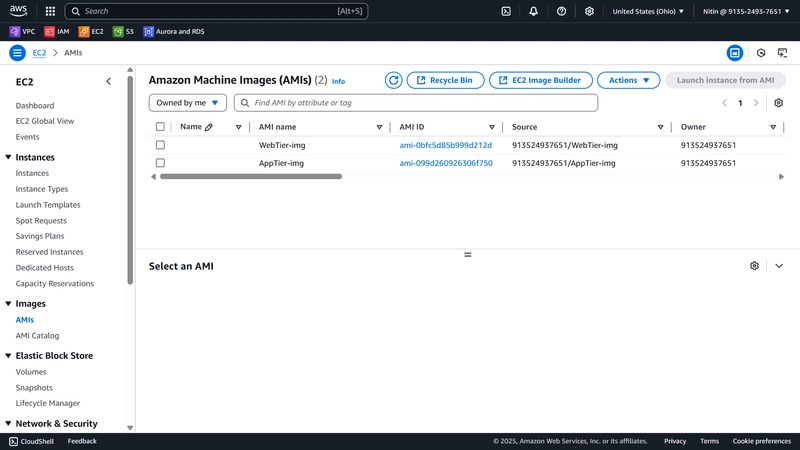
Task: Check the WebTier-img row checkbox
Action: (160, 145)
